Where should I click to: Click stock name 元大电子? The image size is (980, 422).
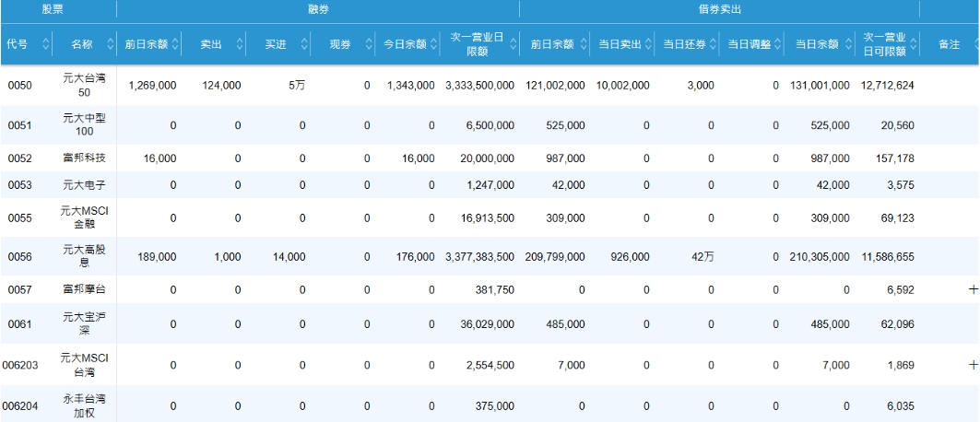[x=85, y=185]
